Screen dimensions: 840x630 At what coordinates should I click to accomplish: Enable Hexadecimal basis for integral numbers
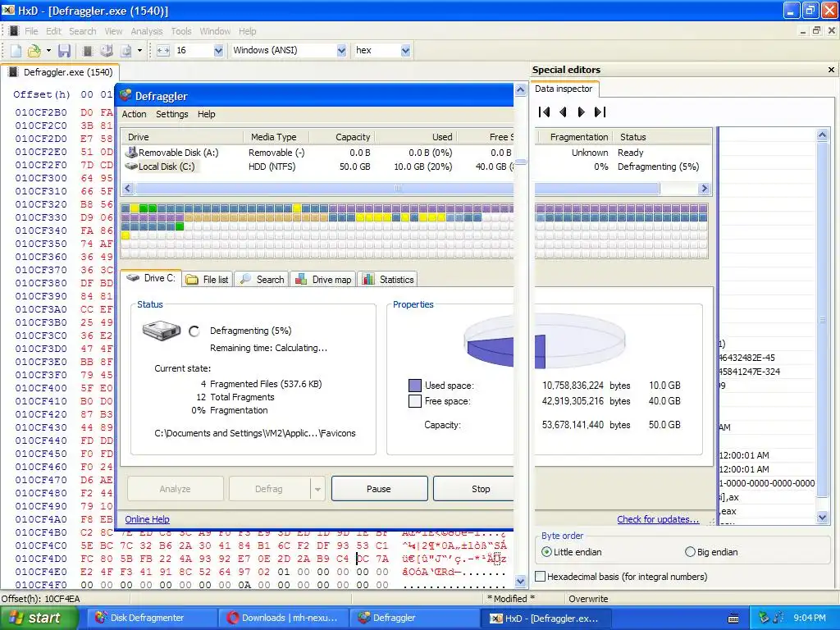541,577
